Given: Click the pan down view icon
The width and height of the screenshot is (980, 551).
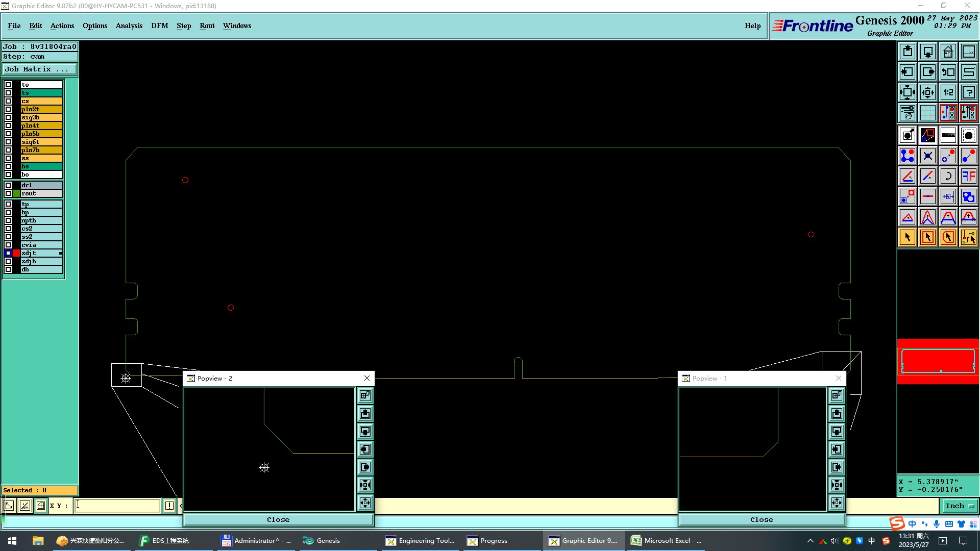Looking at the screenshot, I should tap(928, 52).
